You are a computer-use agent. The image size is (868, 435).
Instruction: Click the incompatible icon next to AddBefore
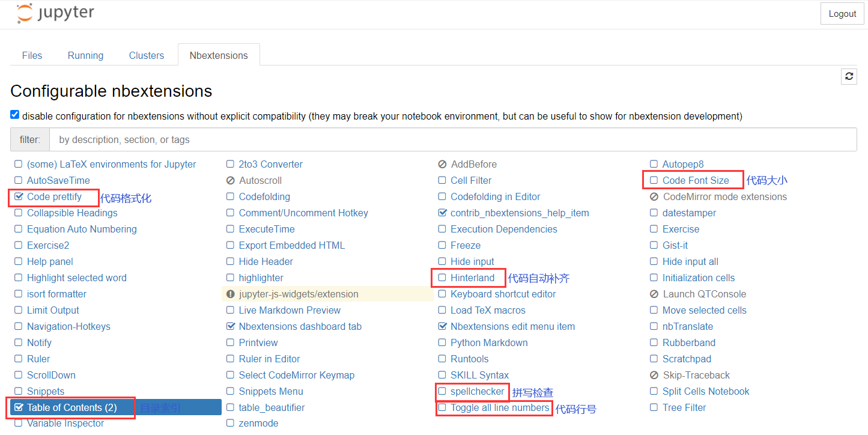pos(443,165)
